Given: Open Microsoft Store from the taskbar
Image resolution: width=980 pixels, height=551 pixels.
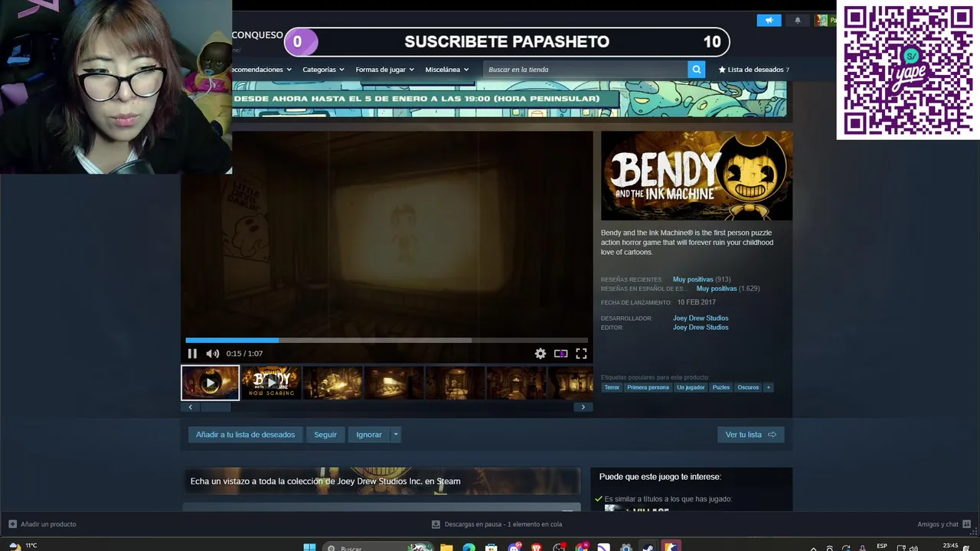Looking at the screenshot, I should pos(492,548).
